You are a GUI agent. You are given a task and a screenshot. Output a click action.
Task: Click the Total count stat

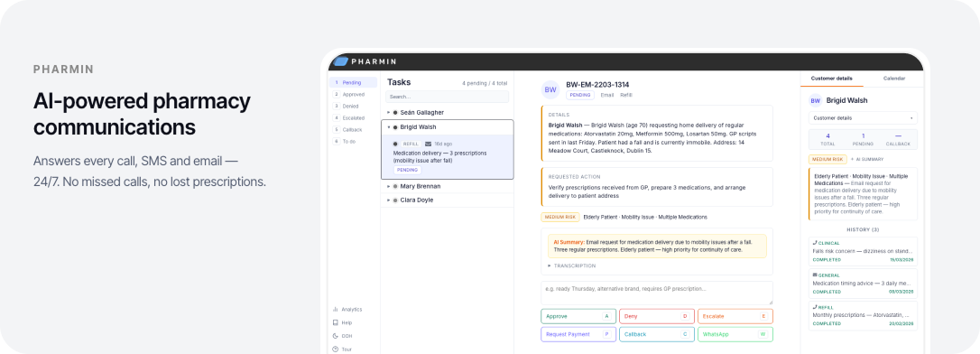(827, 139)
